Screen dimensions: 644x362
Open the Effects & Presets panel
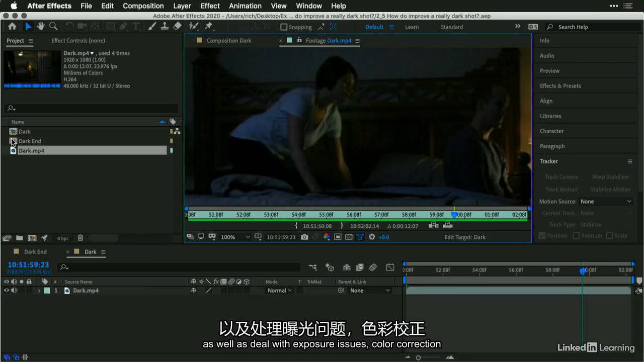[560, 86]
